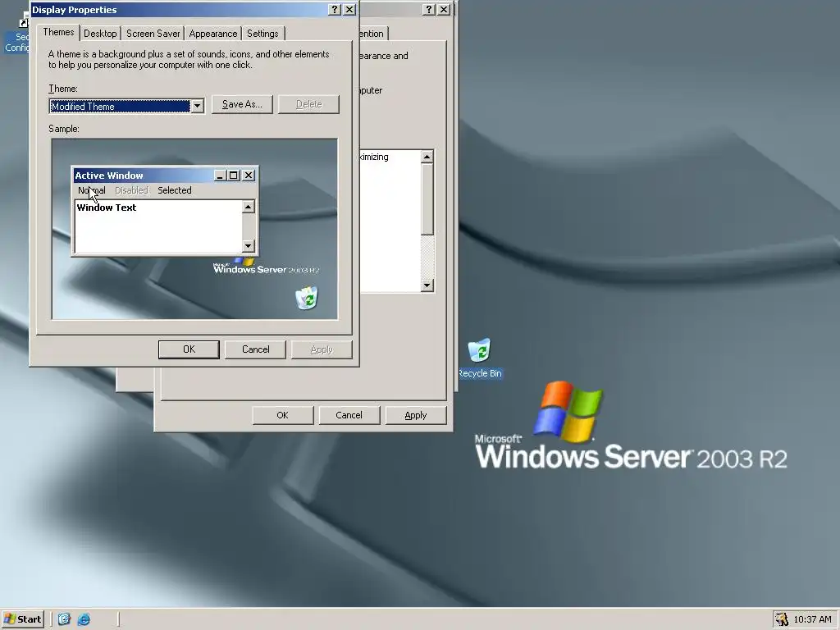Click the scroll up arrow in the Sample's Active Window
840x630 pixels.
[x=248, y=207]
